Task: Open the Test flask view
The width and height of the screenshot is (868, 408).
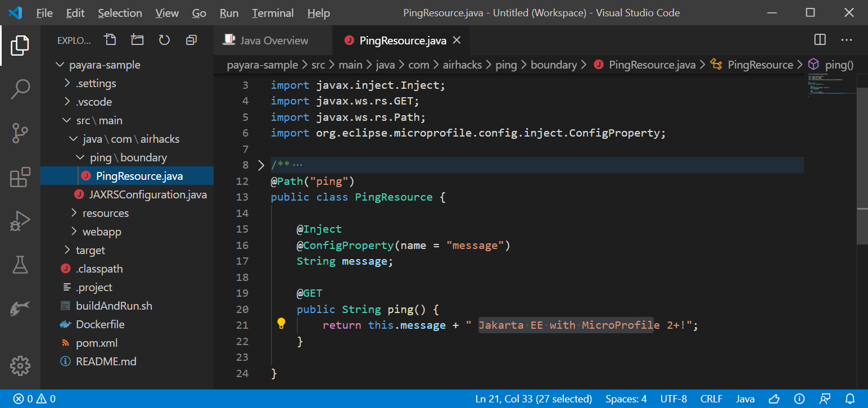Action: click(20, 264)
